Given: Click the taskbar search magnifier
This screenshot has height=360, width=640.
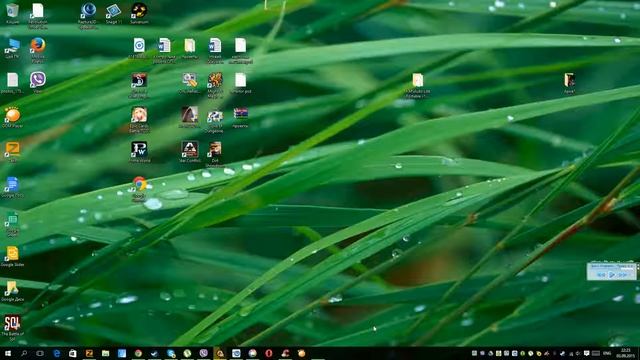Looking at the screenshot, I should coord(24,353).
